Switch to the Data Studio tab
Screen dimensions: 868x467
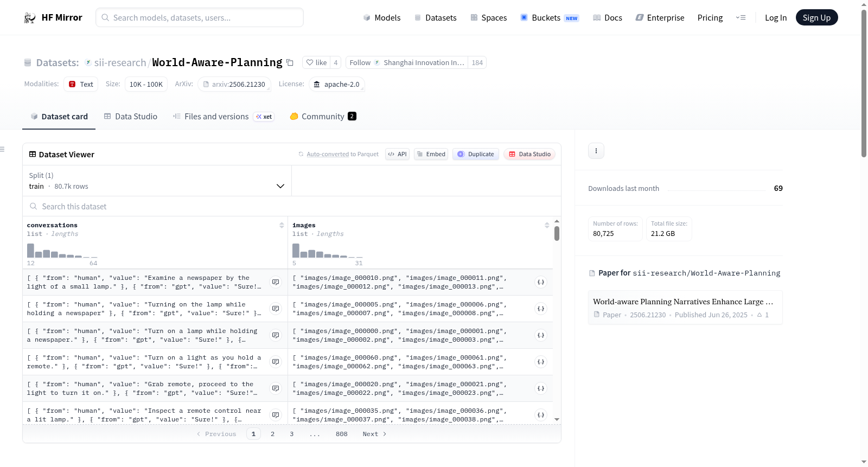(131, 117)
